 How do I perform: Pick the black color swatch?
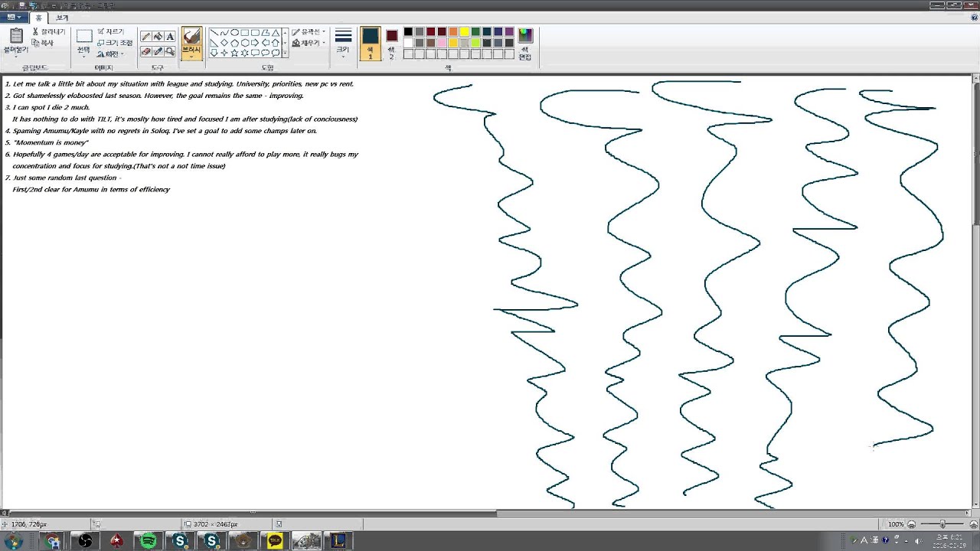point(408,32)
